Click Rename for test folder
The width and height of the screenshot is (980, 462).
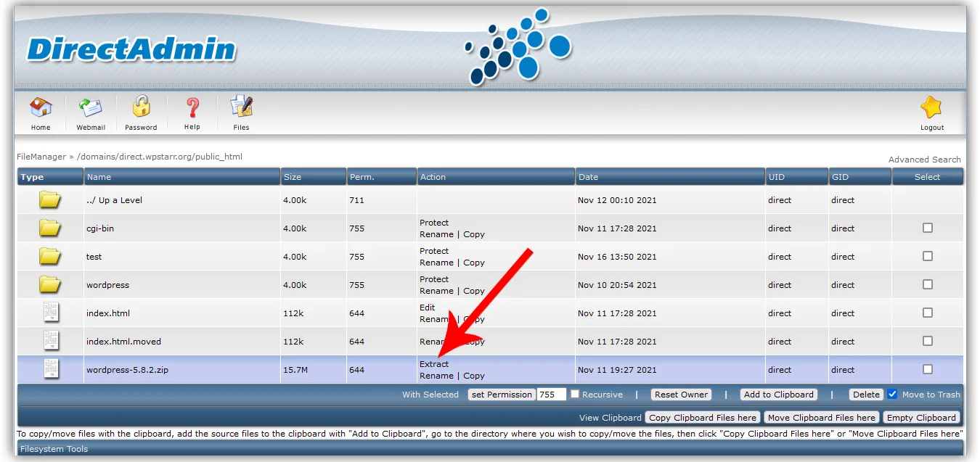click(436, 262)
